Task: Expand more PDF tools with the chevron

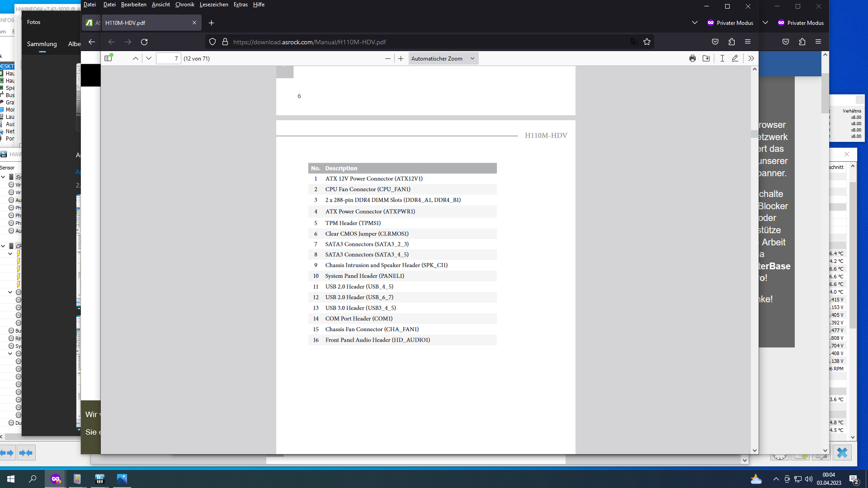Action: pyautogui.click(x=751, y=58)
